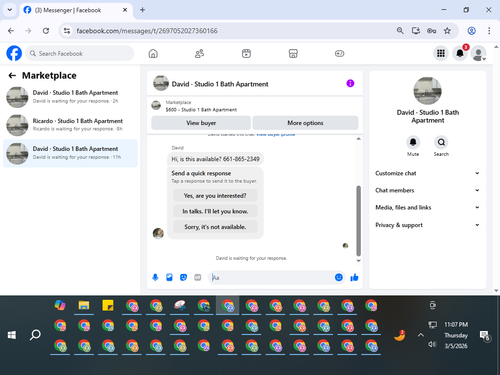Go to the Home feed icon

pyautogui.click(x=153, y=53)
